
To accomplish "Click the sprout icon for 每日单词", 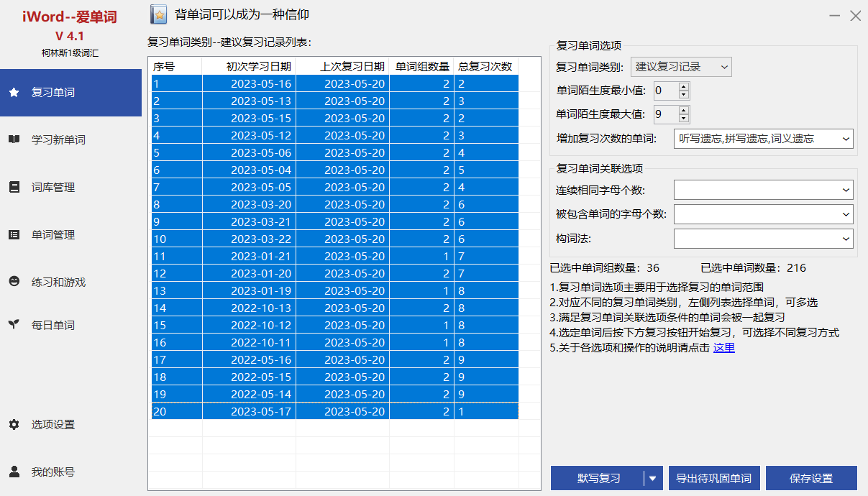I will click(x=14, y=325).
